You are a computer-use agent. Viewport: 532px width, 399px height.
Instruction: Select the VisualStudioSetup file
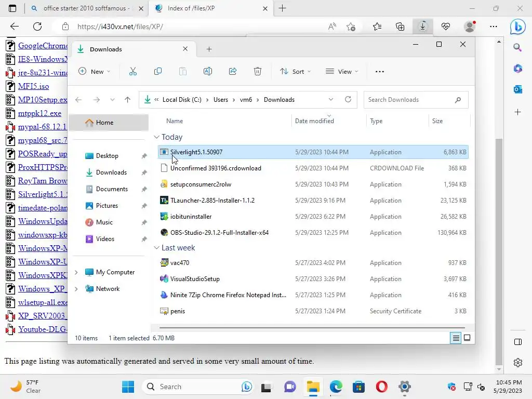point(313,279)
